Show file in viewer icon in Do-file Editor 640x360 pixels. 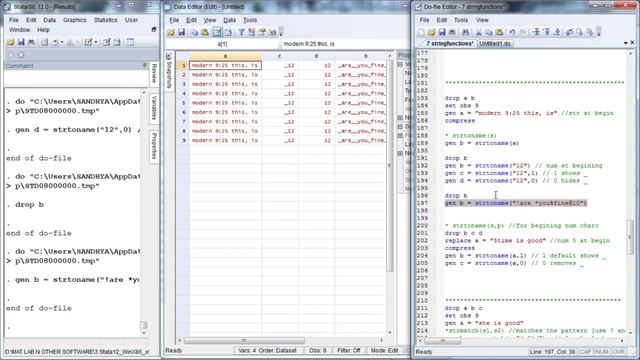pyautogui.click(x=569, y=32)
